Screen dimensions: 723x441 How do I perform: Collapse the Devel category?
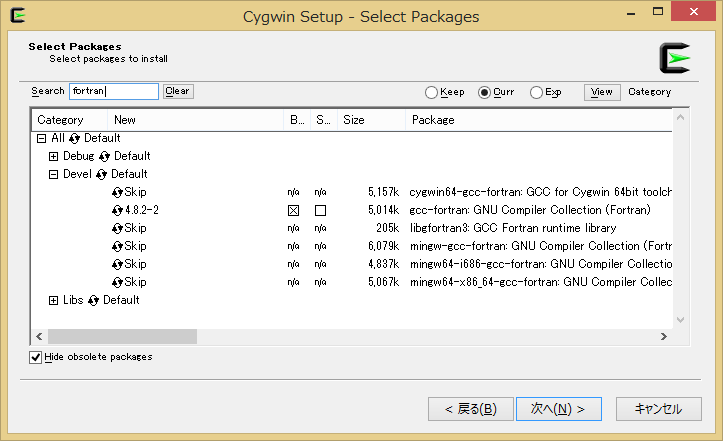pyautogui.click(x=53, y=174)
